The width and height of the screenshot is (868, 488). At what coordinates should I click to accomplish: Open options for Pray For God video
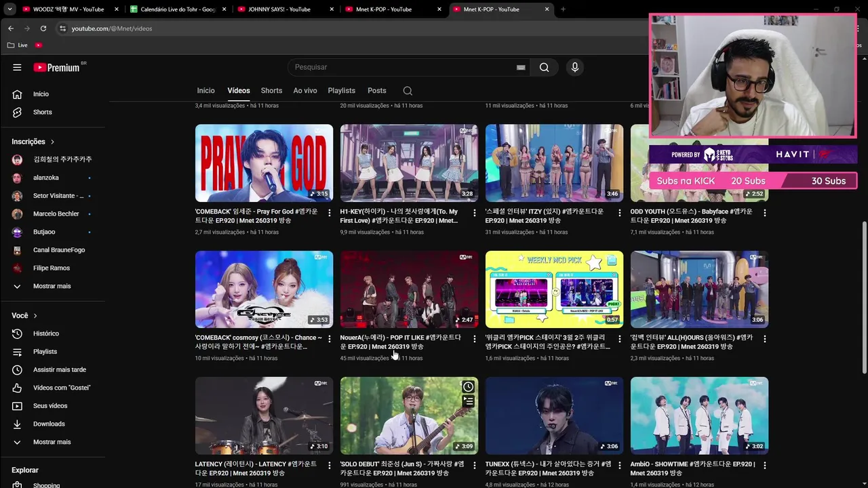click(x=330, y=212)
